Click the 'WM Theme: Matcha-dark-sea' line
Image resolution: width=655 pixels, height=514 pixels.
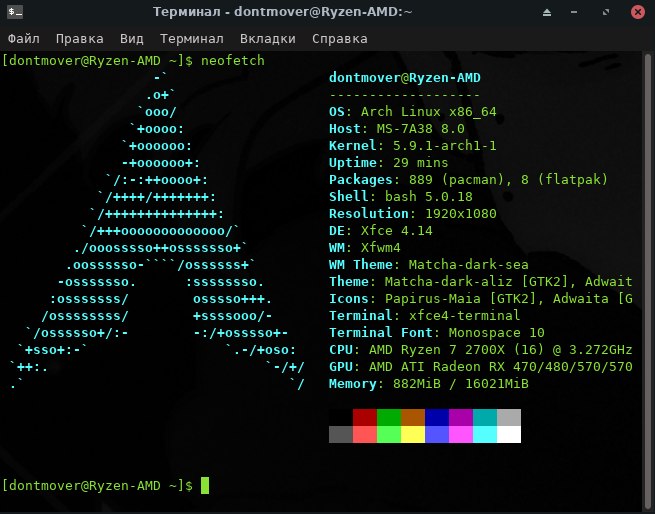click(x=429, y=265)
